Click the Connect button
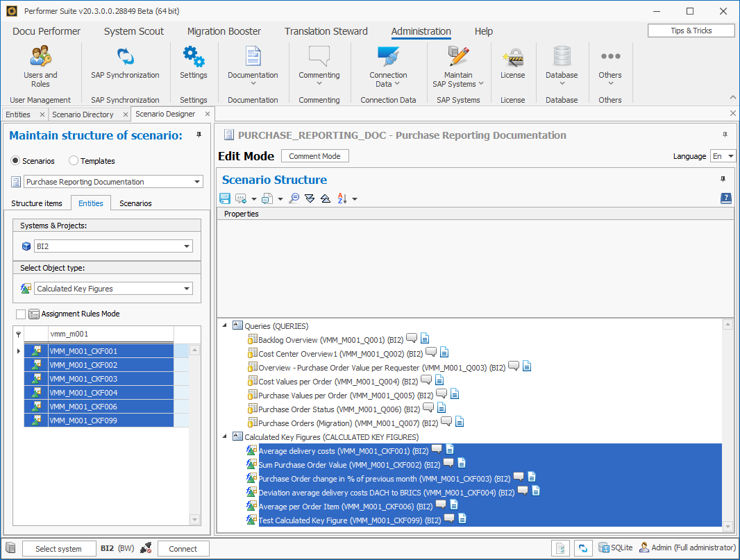The image size is (740, 560). [183, 548]
